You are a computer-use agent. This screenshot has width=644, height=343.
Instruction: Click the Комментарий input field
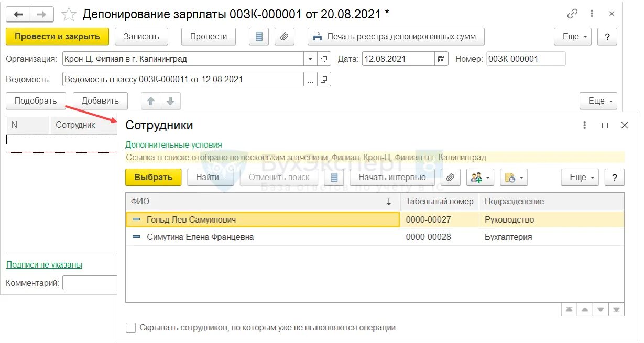pyautogui.click(x=90, y=283)
